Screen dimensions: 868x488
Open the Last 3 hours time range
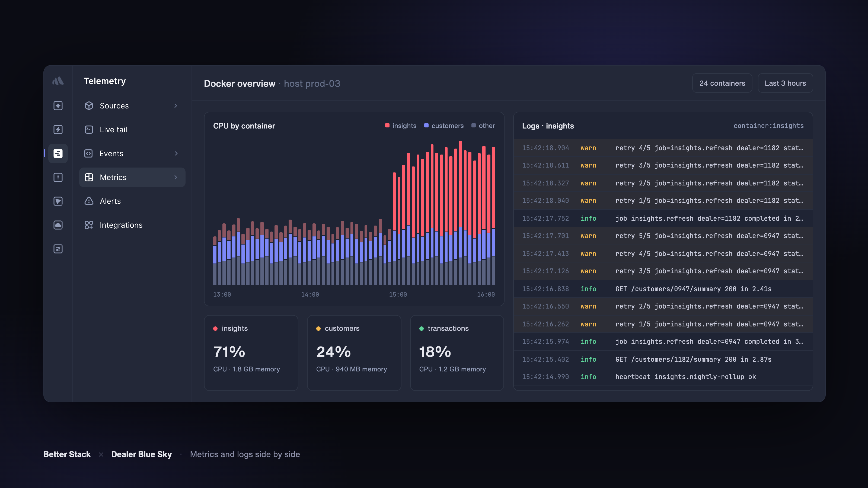point(785,83)
